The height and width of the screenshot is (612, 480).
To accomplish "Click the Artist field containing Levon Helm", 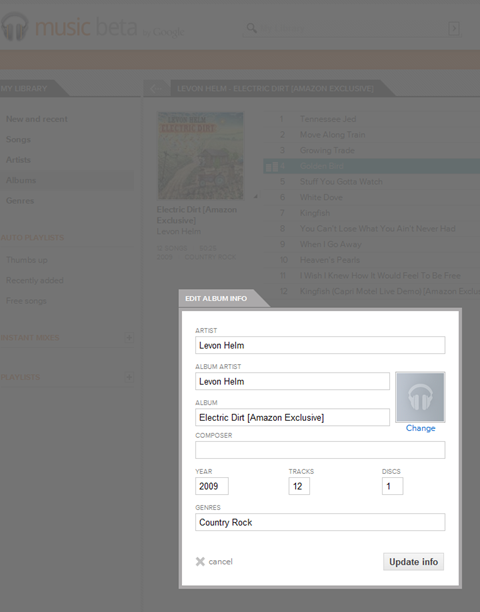I will click(x=320, y=345).
